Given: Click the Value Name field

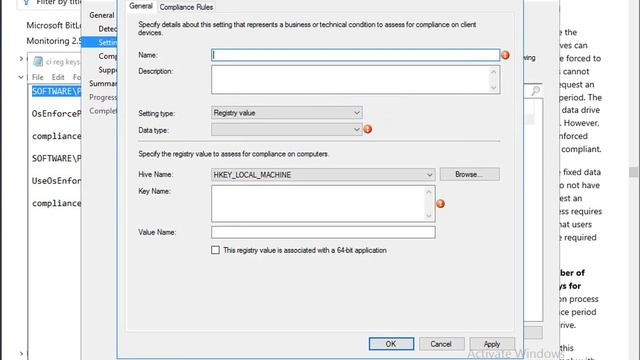Looking at the screenshot, I should [x=323, y=232].
